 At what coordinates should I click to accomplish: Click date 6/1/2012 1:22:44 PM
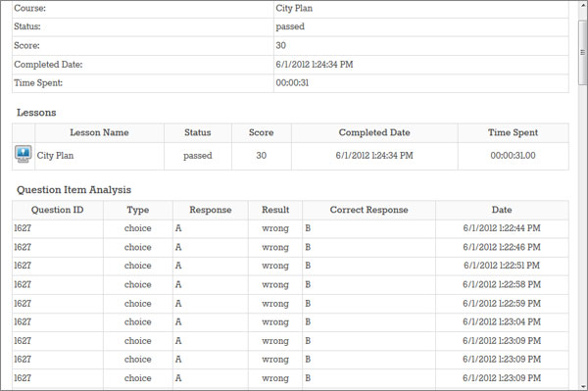(x=502, y=228)
